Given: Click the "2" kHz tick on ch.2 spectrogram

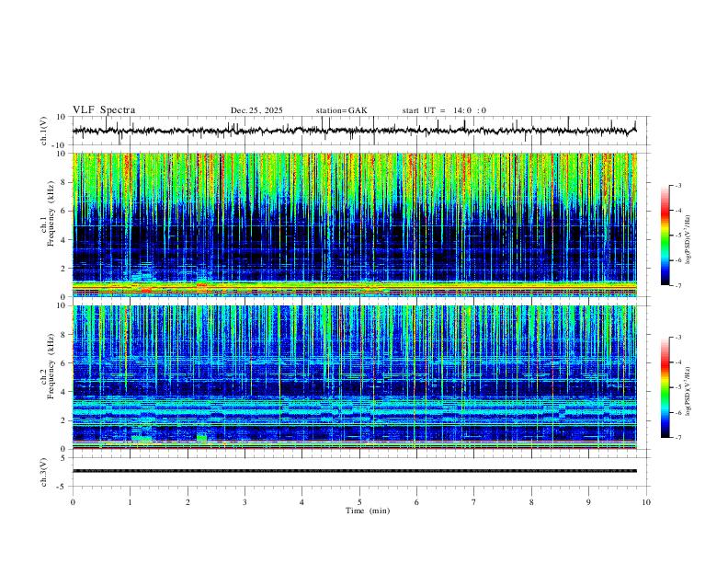Looking at the screenshot, I should (x=63, y=420).
